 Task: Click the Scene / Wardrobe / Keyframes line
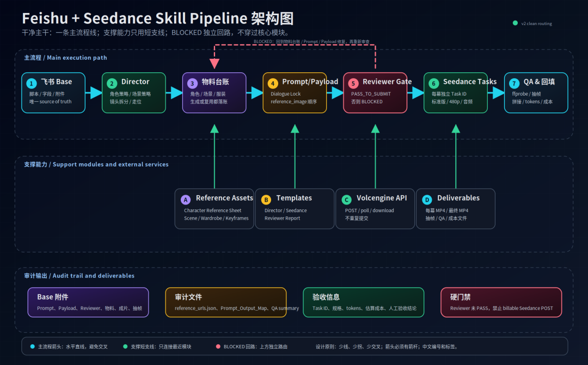point(216,218)
